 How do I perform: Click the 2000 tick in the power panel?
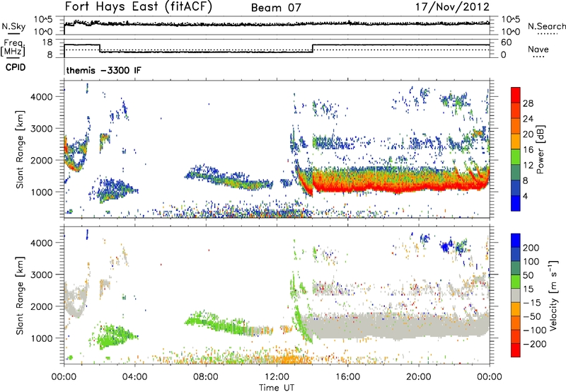(x=42, y=160)
